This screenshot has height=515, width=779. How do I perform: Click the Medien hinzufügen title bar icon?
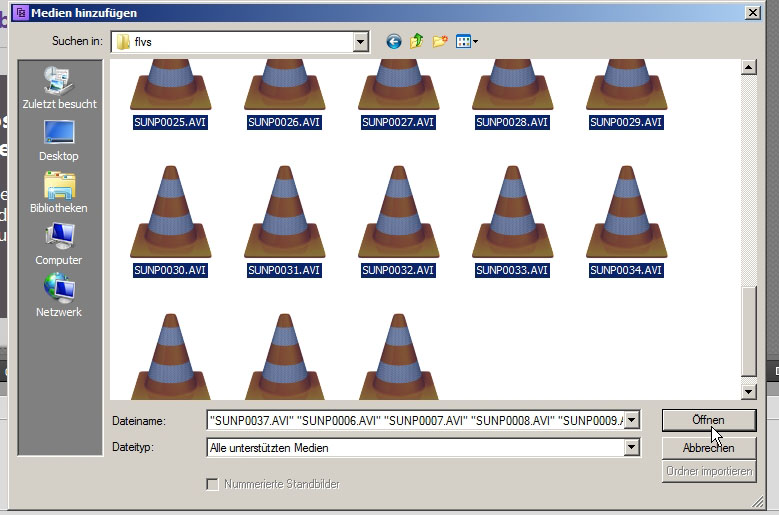pyautogui.click(x=21, y=12)
